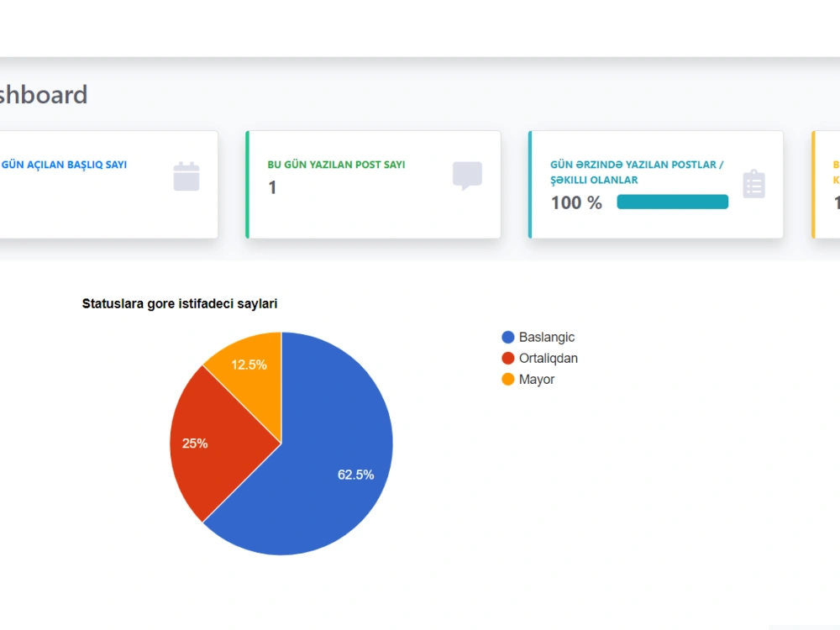Click the clipboard list icon

pyautogui.click(x=753, y=184)
